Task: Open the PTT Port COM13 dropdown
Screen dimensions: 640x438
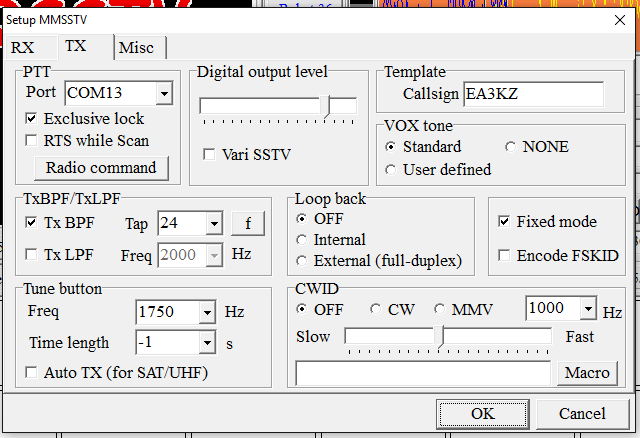Action: pyautogui.click(x=164, y=93)
